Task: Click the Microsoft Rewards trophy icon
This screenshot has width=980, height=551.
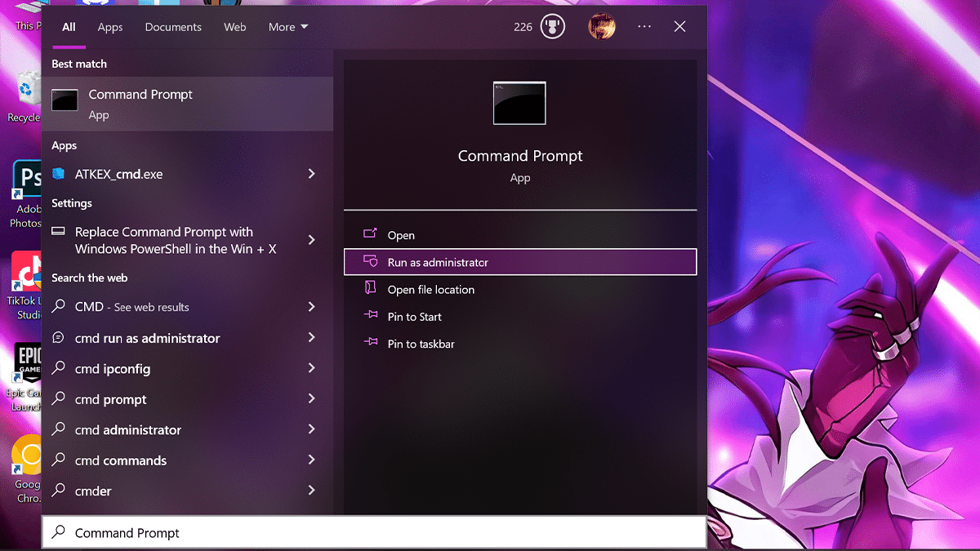Action: tap(553, 27)
